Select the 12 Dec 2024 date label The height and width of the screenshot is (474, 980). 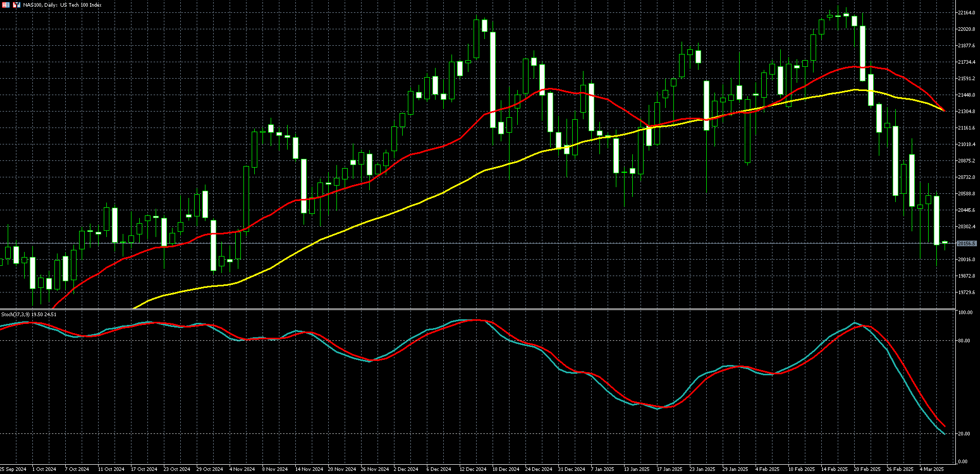[473, 469]
